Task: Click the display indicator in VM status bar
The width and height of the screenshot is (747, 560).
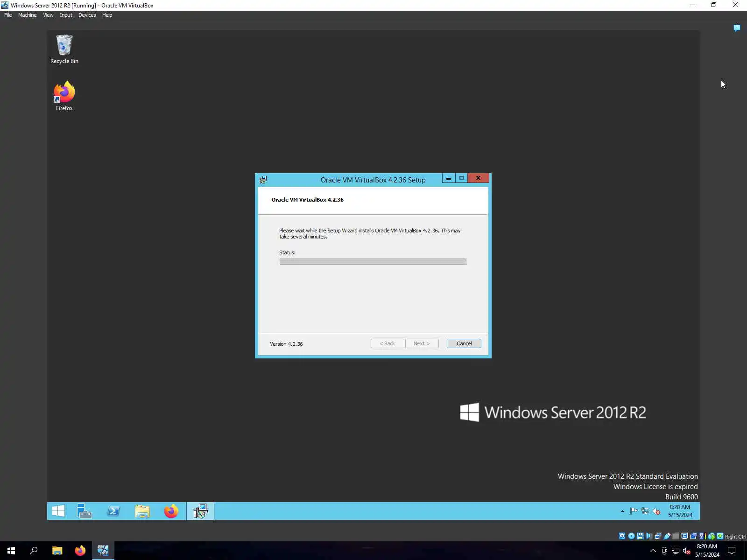Action: (684, 536)
